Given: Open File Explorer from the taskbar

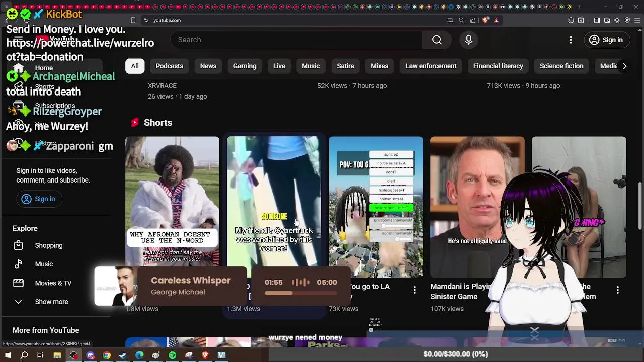Looking at the screenshot, I should 57,355.
